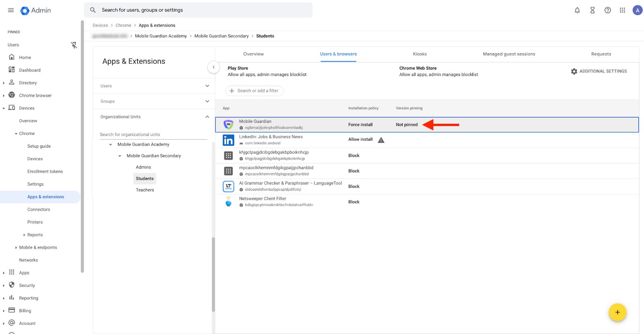Expand the Reports sidebar item
This screenshot has width=644, height=334.
24,235
